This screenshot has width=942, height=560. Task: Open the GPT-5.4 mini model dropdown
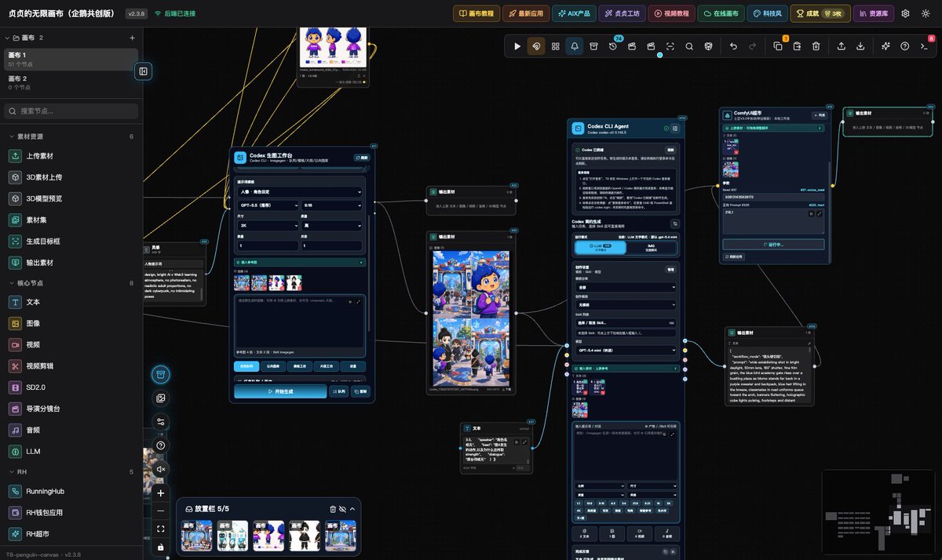click(626, 350)
